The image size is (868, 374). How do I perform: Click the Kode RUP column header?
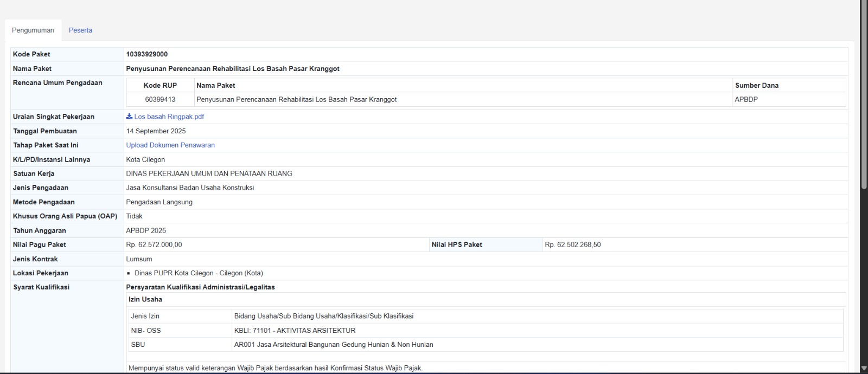click(x=160, y=86)
